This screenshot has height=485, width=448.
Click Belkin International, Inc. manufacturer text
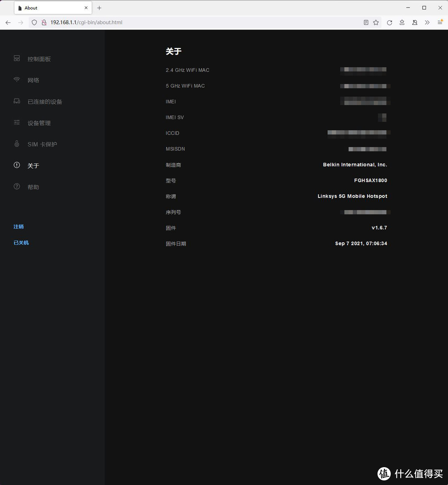pyautogui.click(x=355, y=165)
